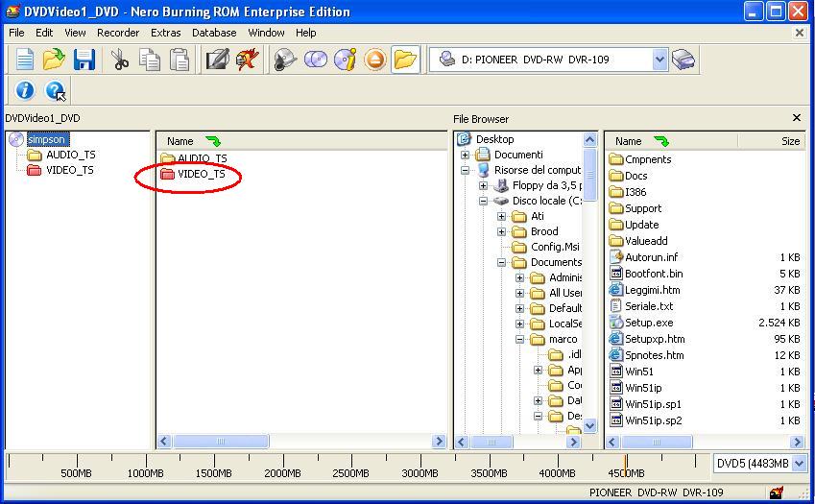Screen dimensions: 815x504
Task: Select the Win51ip.sp2 file
Action: [x=654, y=420]
